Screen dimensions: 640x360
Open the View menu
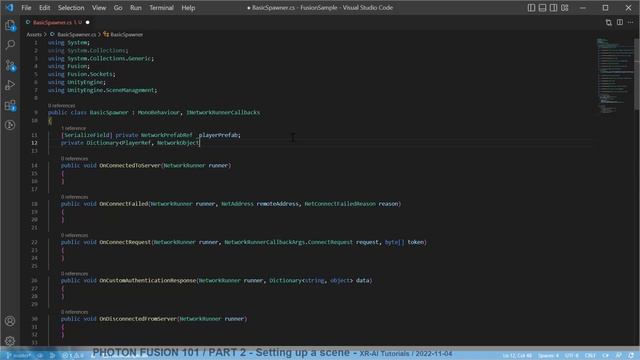[x=99, y=8]
